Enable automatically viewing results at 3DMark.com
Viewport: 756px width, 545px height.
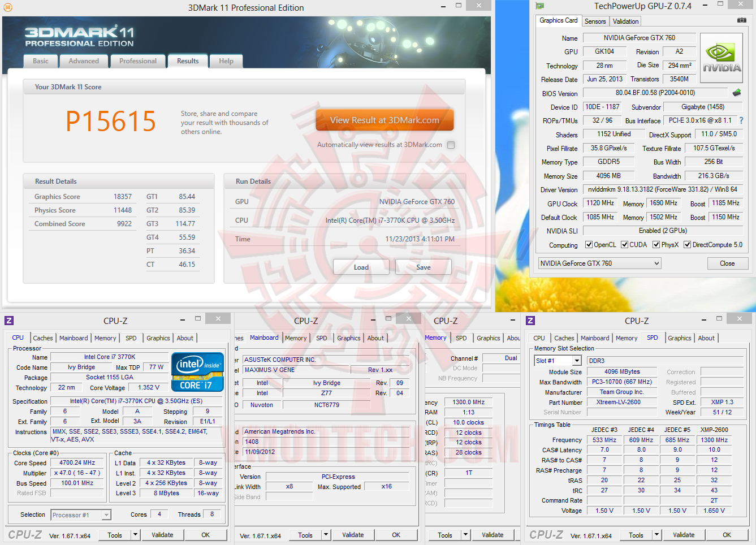click(451, 145)
